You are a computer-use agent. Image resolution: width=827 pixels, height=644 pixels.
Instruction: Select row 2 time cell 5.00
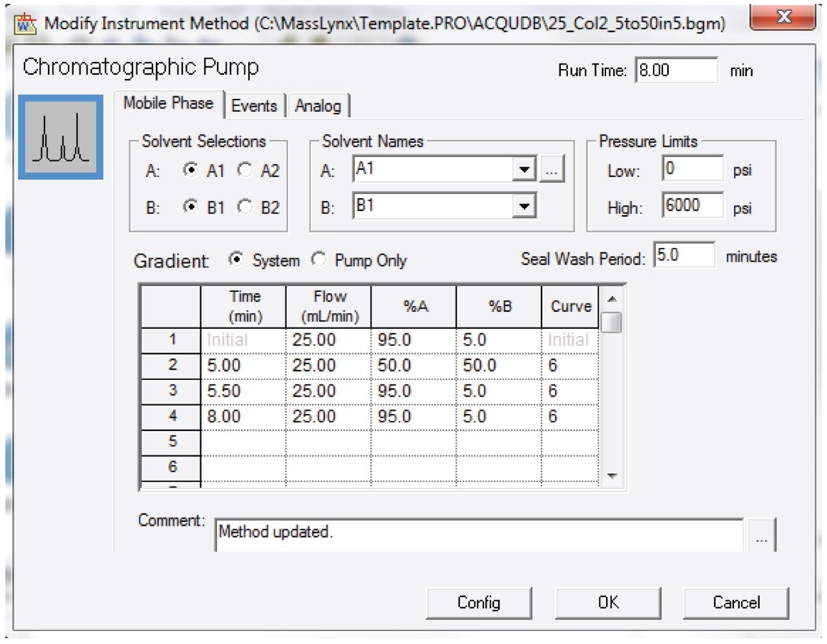coord(244,366)
